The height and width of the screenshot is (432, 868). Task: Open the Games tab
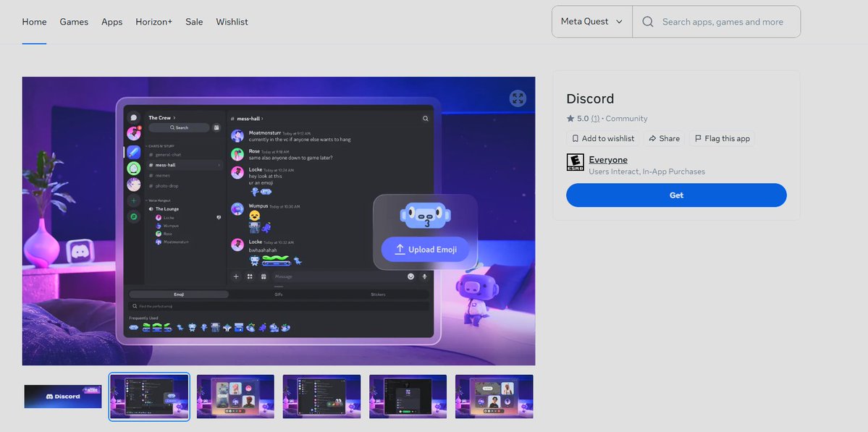tap(74, 22)
